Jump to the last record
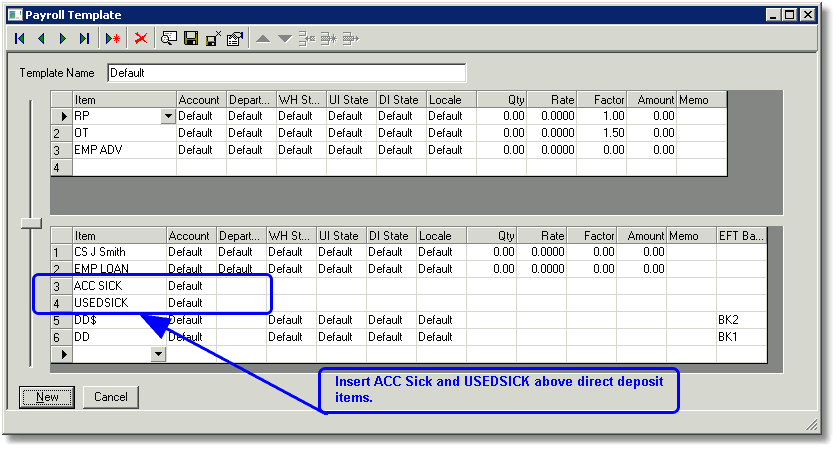The width and height of the screenshot is (836, 449). (x=84, y=38)
